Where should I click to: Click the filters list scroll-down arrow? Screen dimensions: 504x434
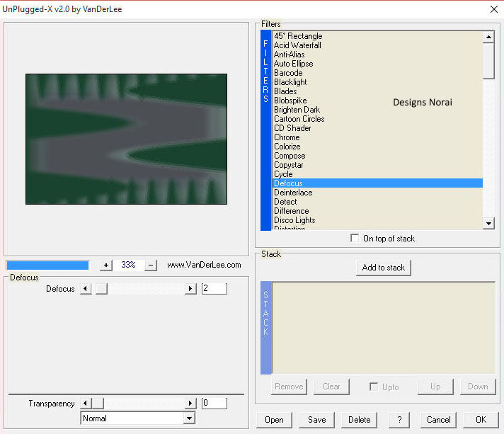click(x=488, y=223)
